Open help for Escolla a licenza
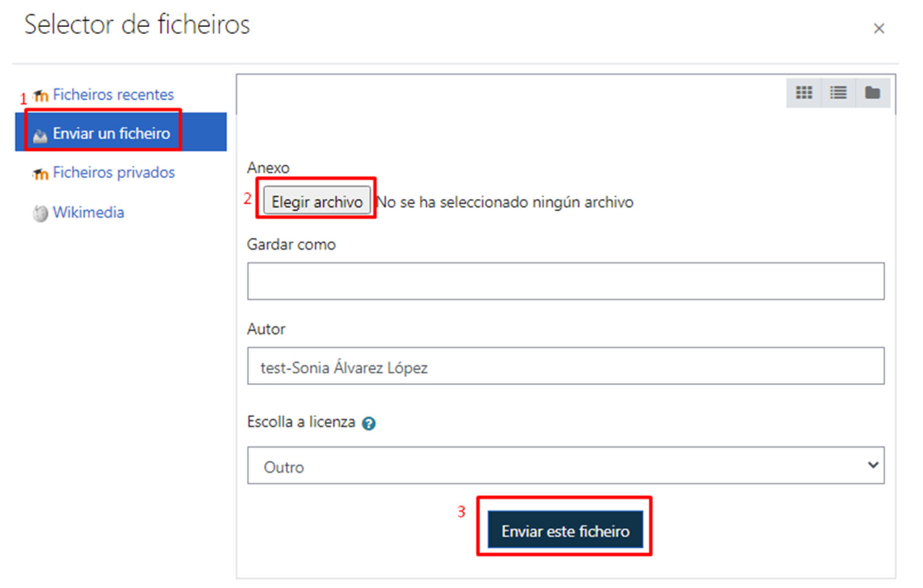The image size is (923, 588). tap(369, 424)
